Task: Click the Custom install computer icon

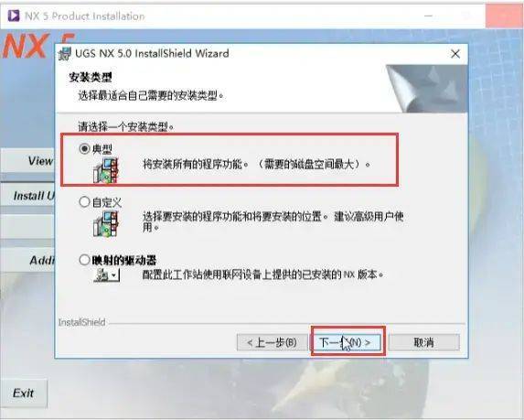Action: pyautogui.click(x=106, y=224)
